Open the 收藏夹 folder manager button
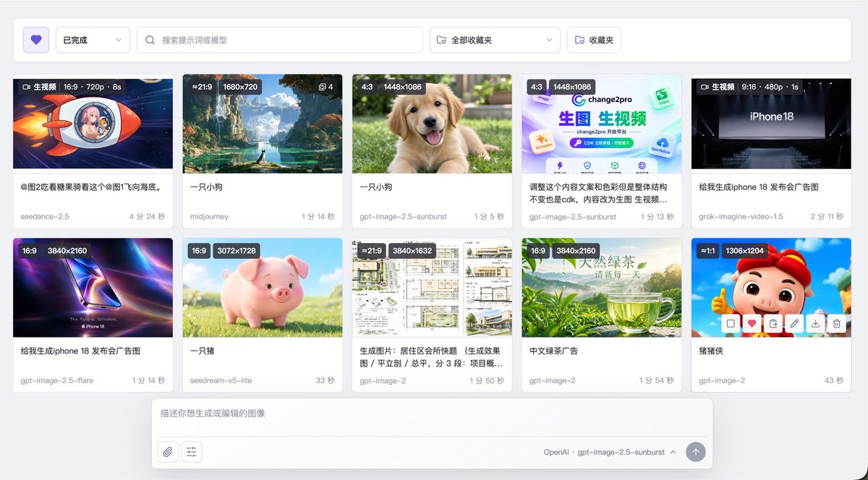 pos(594,40)
